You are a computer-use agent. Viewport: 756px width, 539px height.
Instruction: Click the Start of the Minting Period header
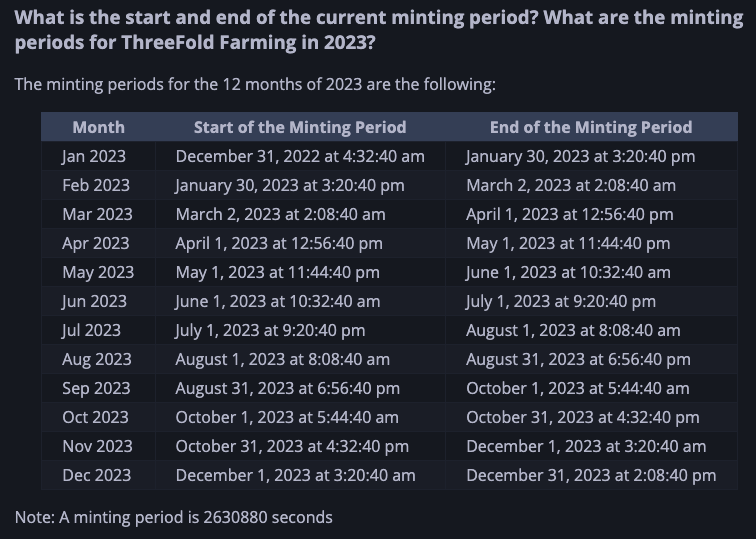(300, 127)
